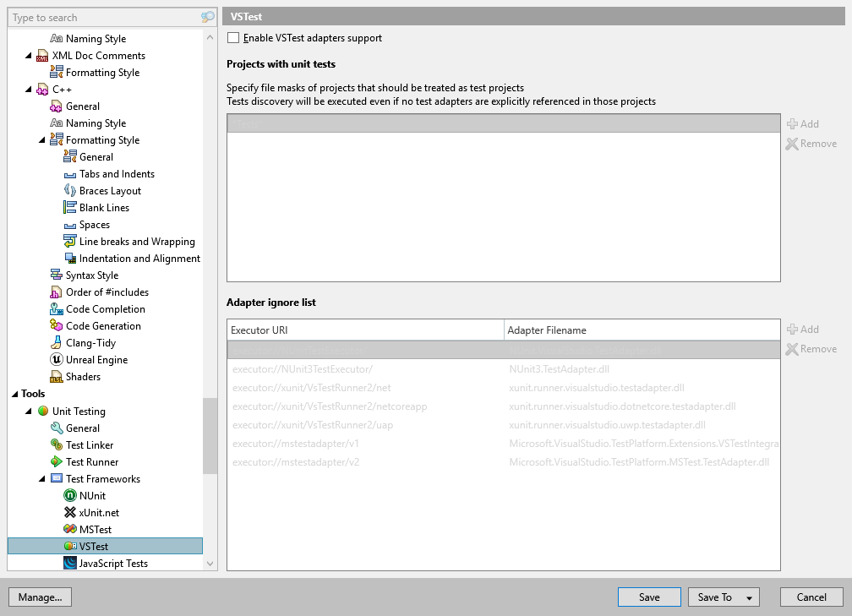
Task: Open xUnit.net framework icon
Action: click(69, 512)
